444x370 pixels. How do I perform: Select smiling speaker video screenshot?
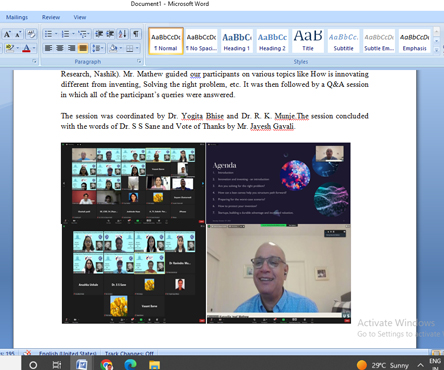[x=278, y=274]
